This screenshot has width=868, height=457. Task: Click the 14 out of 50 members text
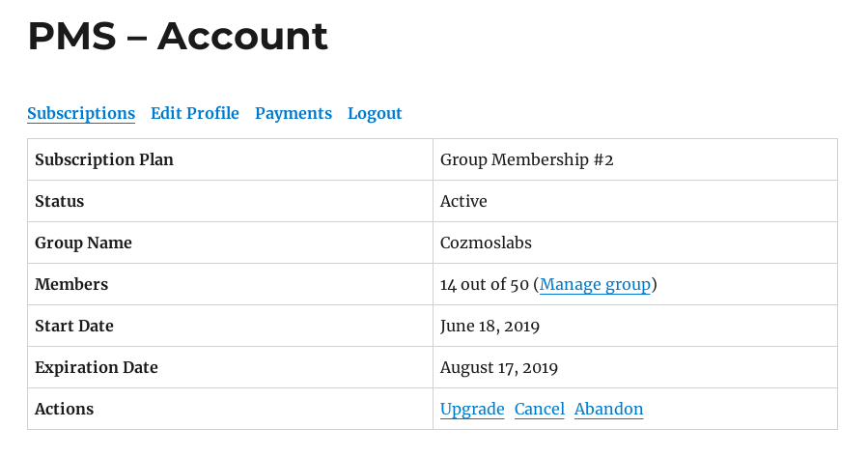click(x=485, y=284)
